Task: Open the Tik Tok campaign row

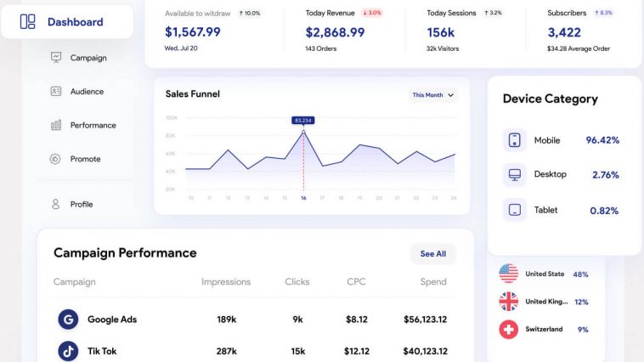Action: [x=254, y=351]
